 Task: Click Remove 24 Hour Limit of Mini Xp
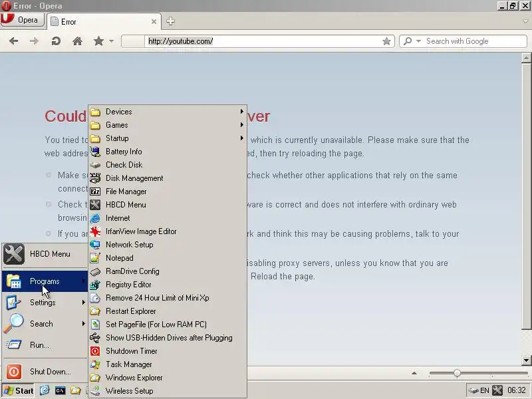pyautogui.click(x=168, y=298)
